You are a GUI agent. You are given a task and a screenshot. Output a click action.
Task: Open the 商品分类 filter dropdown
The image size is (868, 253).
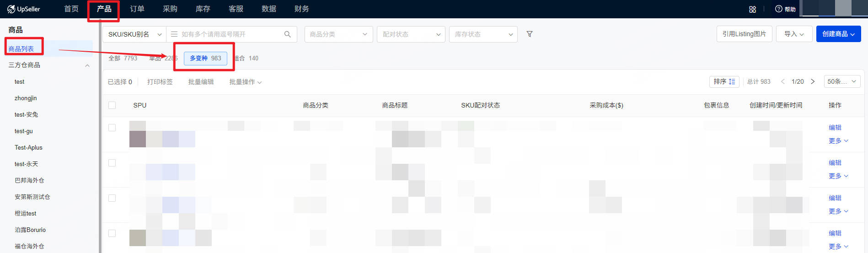pos(338,34)
